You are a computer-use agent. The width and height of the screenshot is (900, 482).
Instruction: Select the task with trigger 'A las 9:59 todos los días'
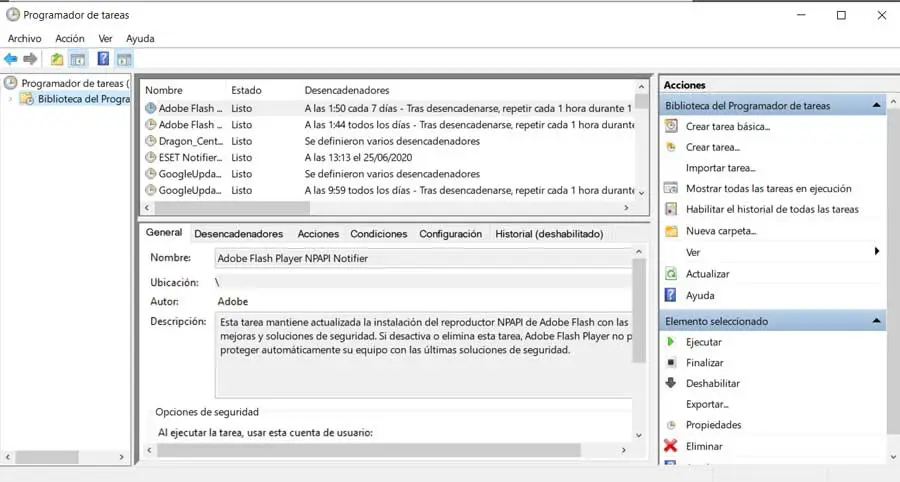(x=389, y=190)
